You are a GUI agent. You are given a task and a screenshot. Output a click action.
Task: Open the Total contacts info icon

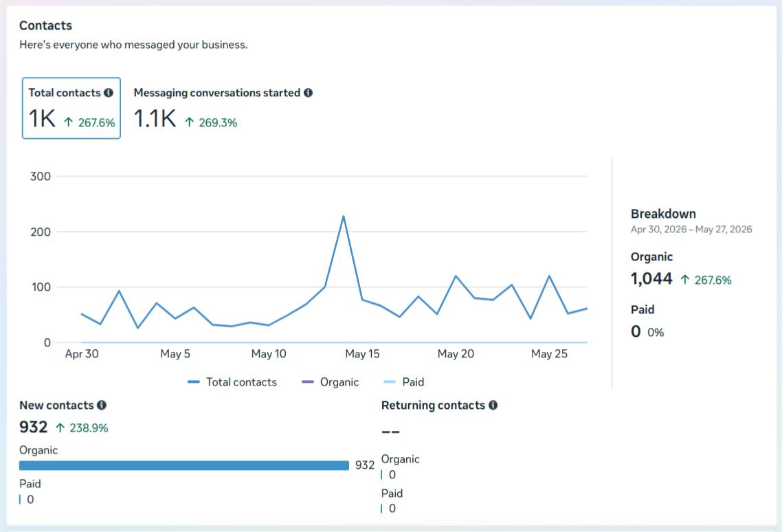pyautogui.click(x=108, y=93)
